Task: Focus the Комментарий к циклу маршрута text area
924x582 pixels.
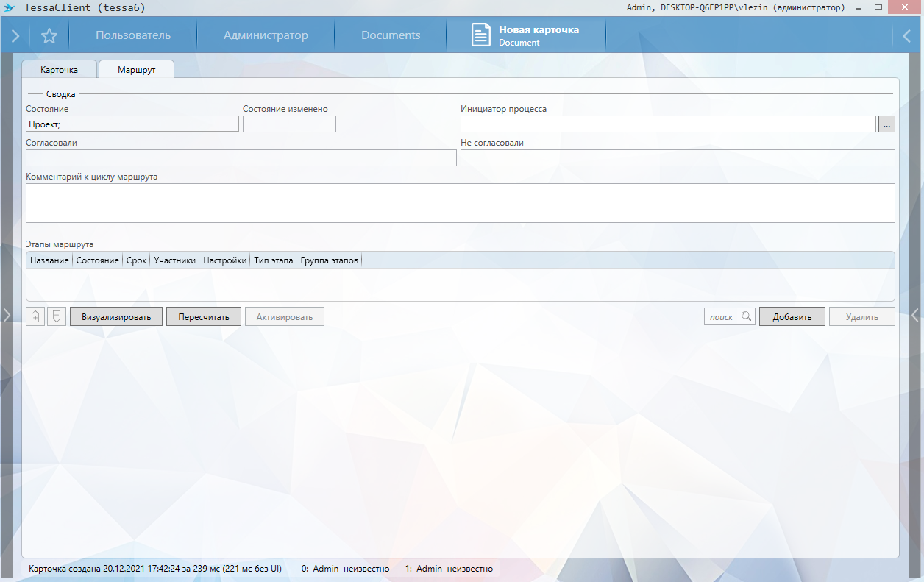Action: [x=460, y=202]
